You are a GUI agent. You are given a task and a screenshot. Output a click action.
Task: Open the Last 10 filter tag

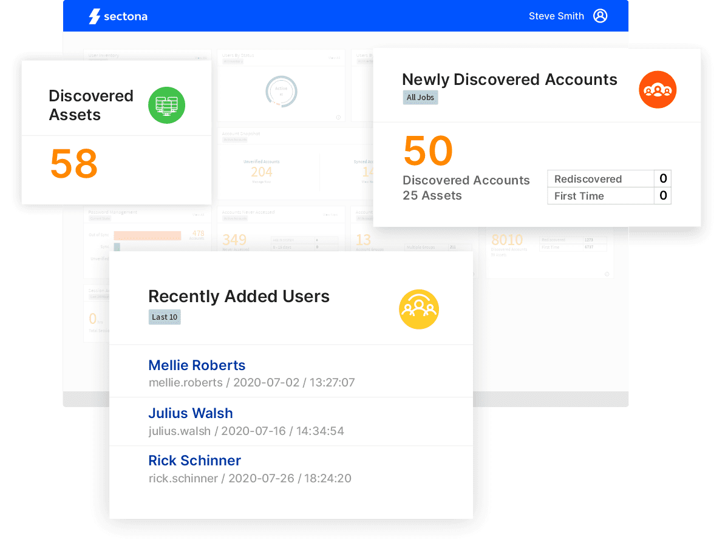165,317
